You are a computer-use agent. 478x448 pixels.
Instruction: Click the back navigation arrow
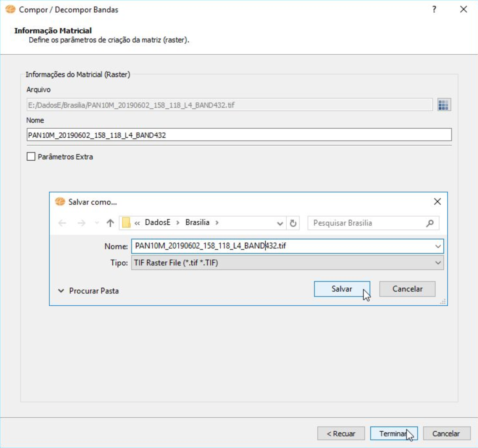[62, 223]
